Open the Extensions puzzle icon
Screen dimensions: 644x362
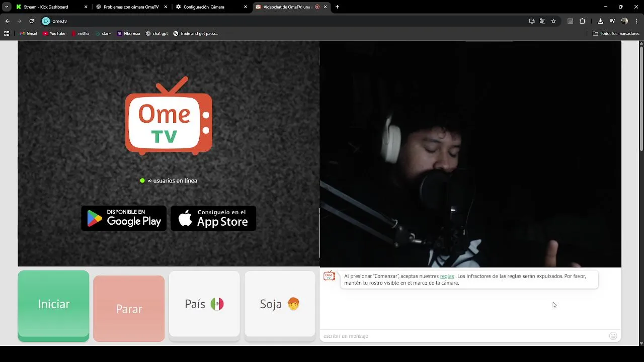click(583, 21)
